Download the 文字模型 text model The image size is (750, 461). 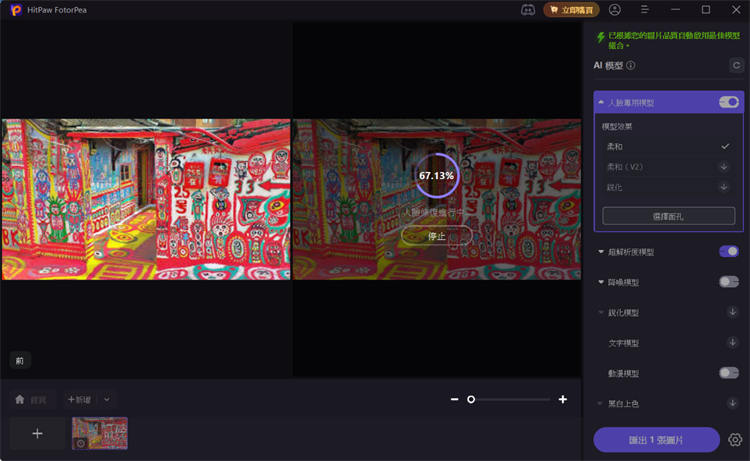point(732,342)
